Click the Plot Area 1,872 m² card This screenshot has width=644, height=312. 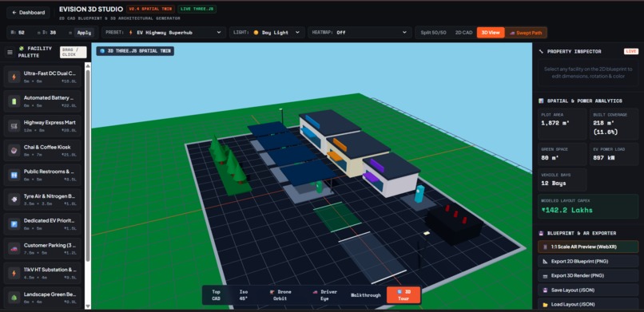click(563, 124)
